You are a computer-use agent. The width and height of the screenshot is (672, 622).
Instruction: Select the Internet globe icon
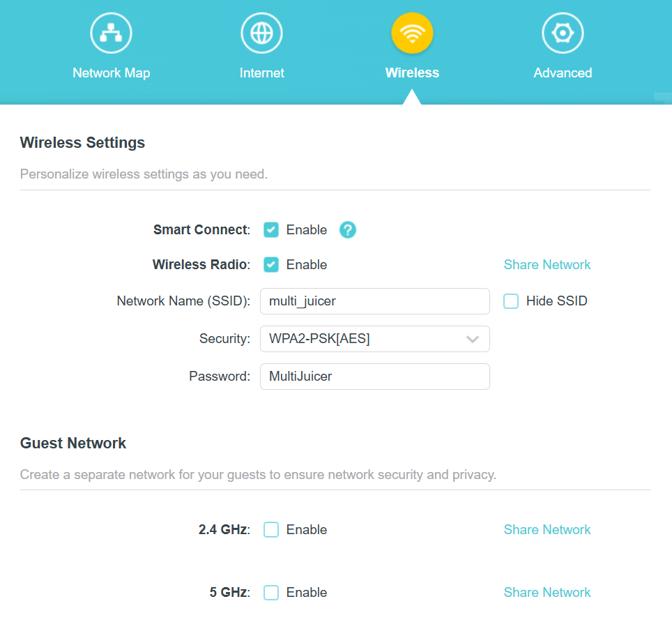tap(261, 32)
